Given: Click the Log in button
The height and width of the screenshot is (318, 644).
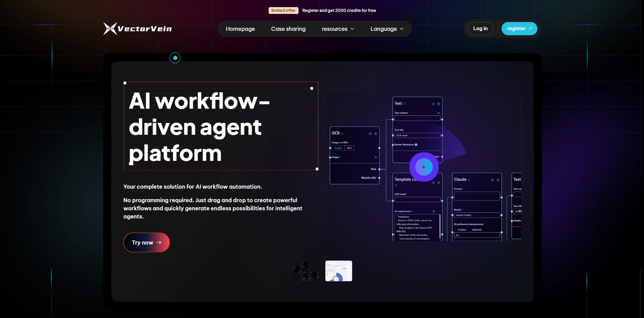Looking at the screenshot, I should click(x=480, y=28).
